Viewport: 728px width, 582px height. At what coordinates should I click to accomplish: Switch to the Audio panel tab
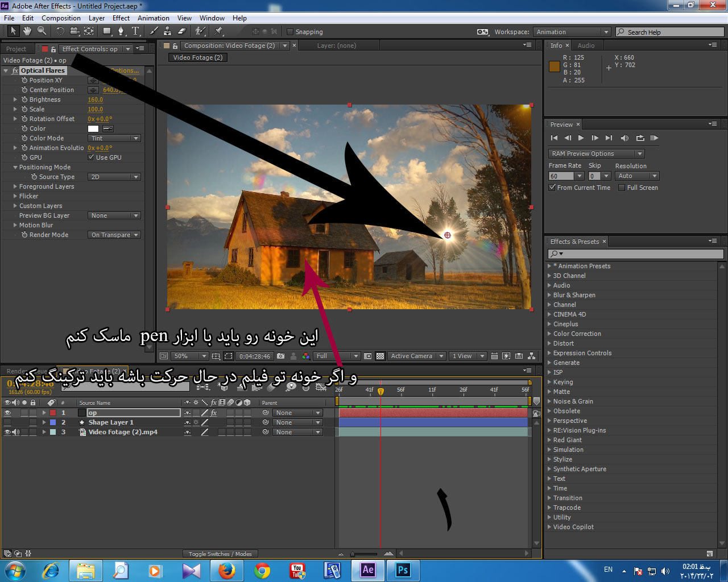point(586,45)
